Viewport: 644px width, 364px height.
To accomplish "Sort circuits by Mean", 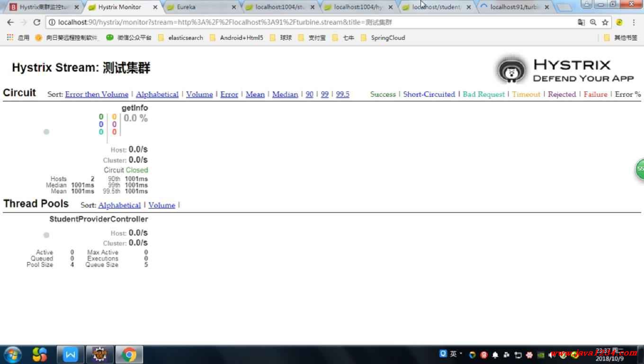I will point(255,94).
